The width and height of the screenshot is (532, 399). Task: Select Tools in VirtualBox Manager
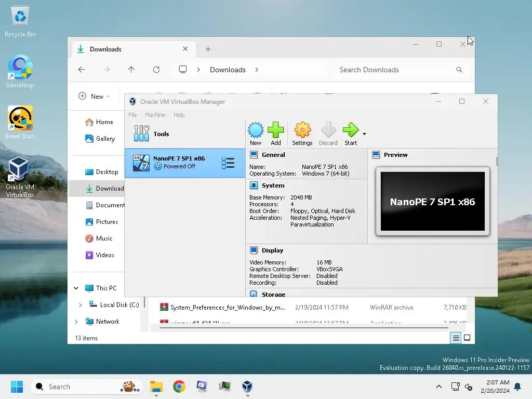(185, 134)
